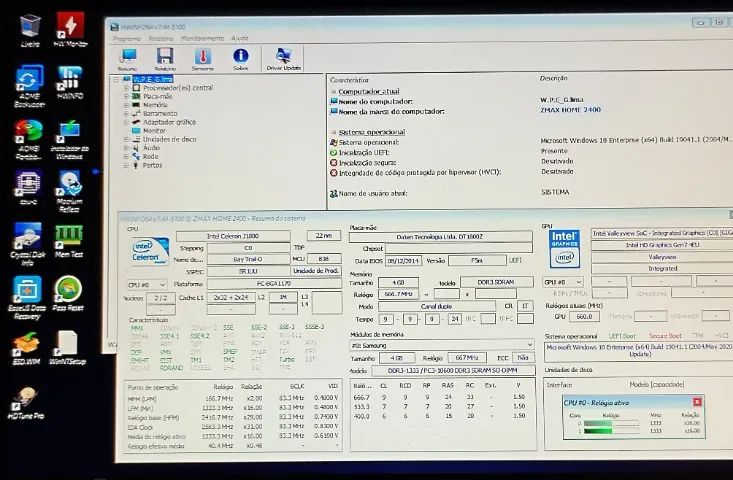Open the Programa menu
The height and width of the screenshot is (480, 733).
pos(127,38)
